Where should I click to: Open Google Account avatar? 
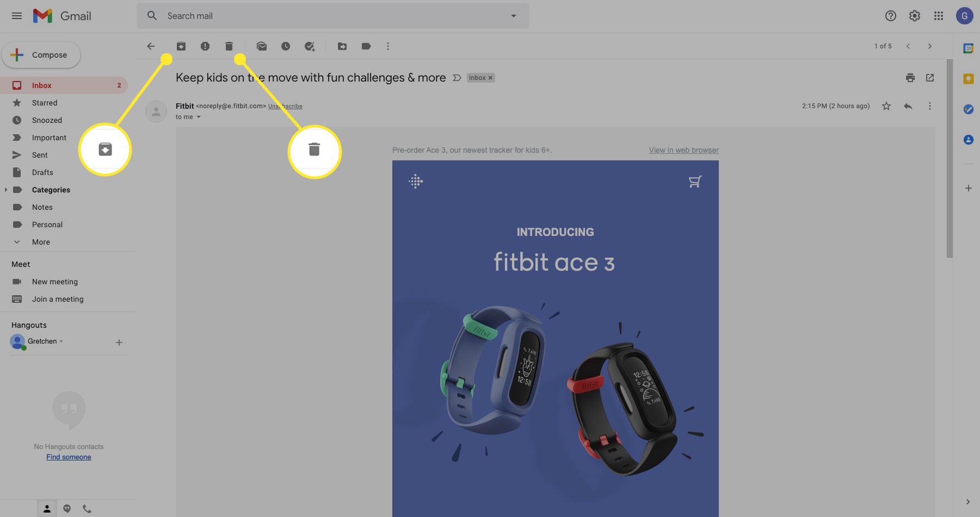coord(965,16)
